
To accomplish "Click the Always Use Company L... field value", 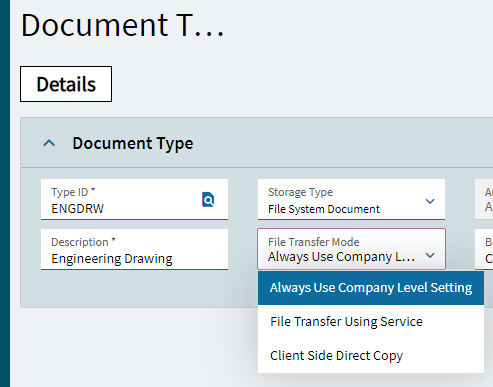I will tap(341, 257).
